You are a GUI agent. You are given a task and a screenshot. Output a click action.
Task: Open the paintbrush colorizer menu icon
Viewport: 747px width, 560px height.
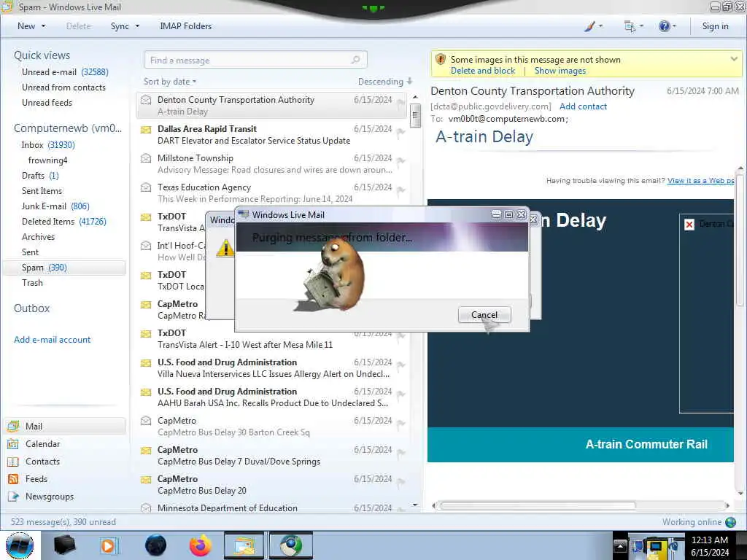pyautogui.click(x=590, y=26)
